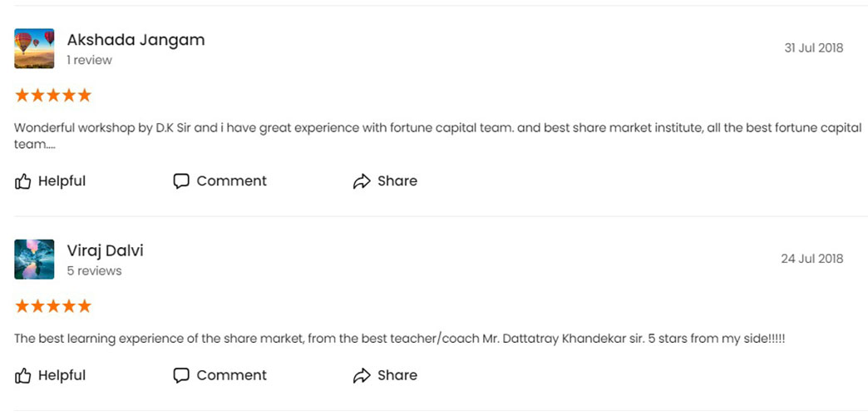Click five-star rating on Akshada's review
The height and width of the screenshot is (416, 868).
tap(53, 96)
